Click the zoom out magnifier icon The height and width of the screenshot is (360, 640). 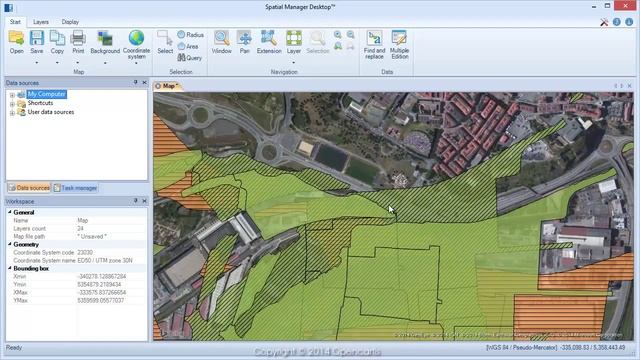[x=351, y=35]
